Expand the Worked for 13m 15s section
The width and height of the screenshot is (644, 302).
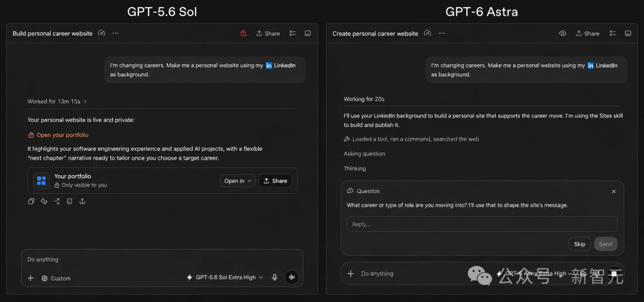[x=57, y=101]
